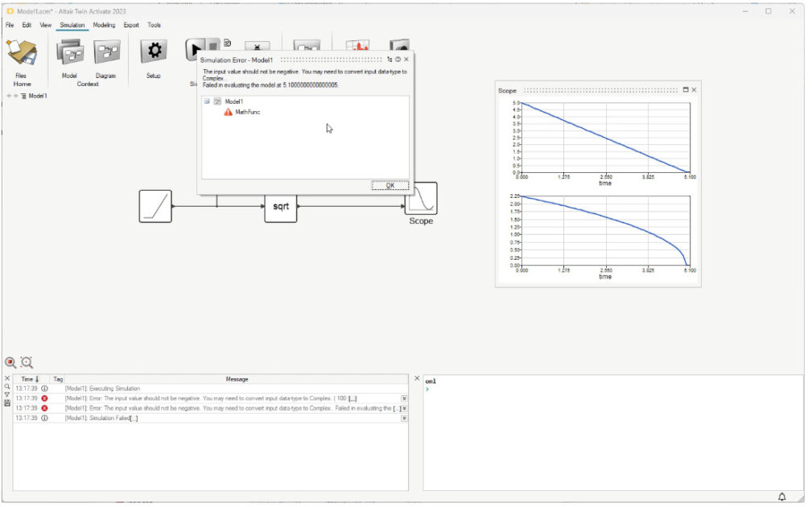The width and height of the screenshot is (812, 507).
Task: Select the sqrt block in diagram
Action: click(280, 207)
